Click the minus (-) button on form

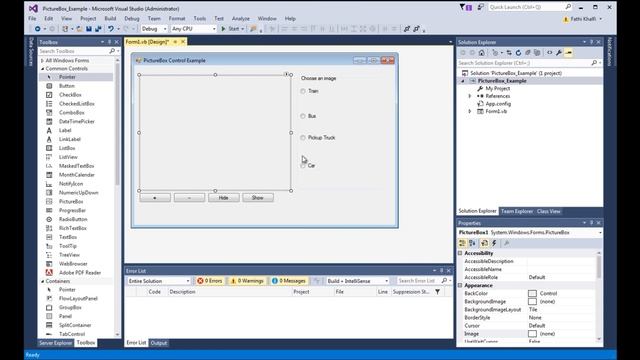point(189,198)
